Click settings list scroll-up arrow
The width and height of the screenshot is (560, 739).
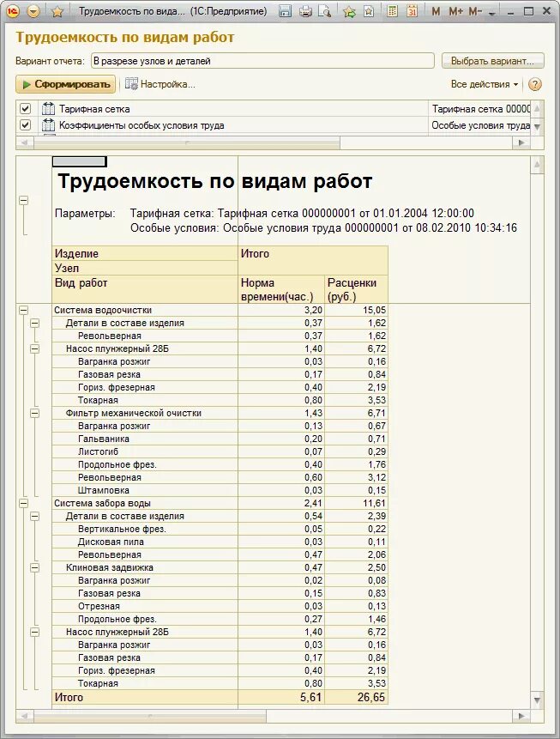537,109
